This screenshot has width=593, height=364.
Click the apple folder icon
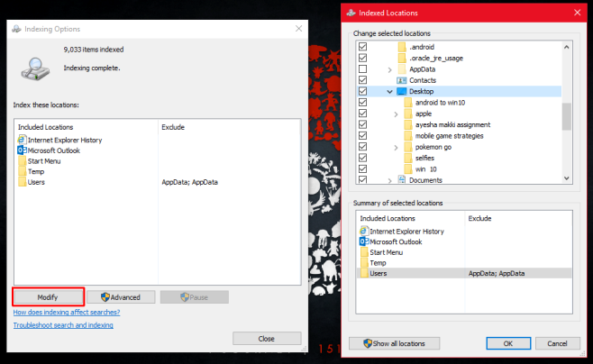(407, 114)
